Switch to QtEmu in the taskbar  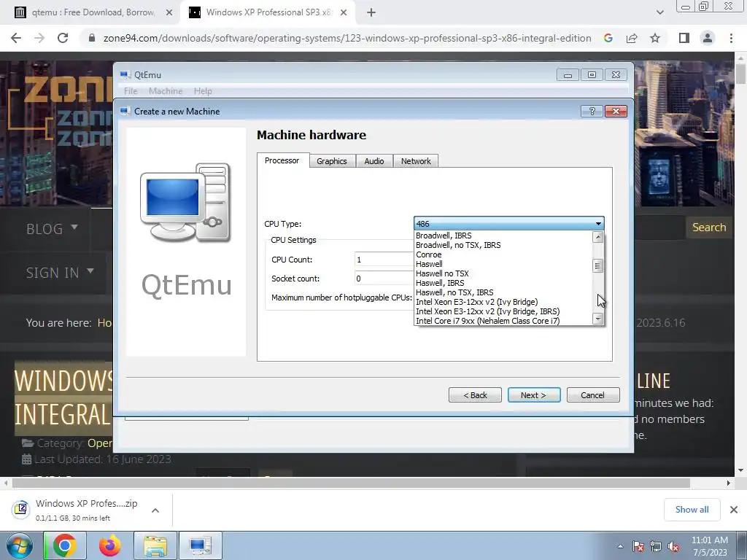(x=200, y=545)
